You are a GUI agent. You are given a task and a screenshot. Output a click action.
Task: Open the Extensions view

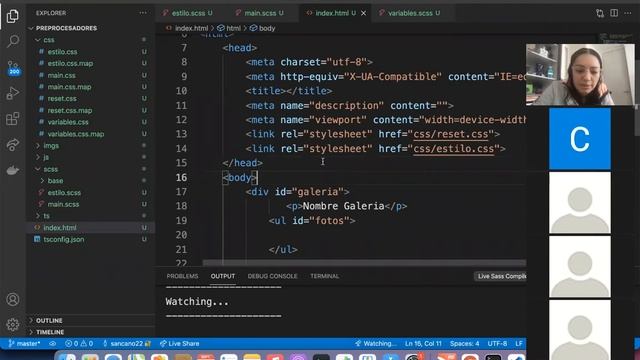pos(13,119)
